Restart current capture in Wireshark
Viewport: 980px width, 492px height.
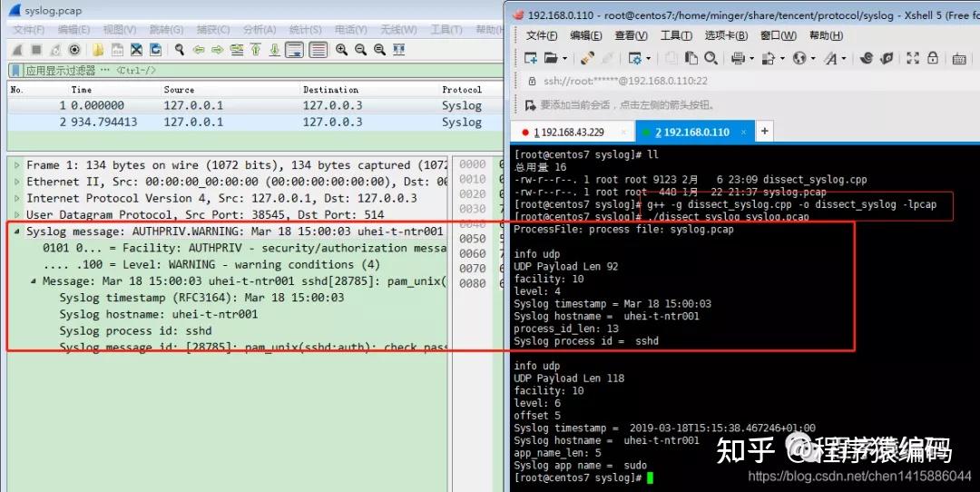point(55,50)
